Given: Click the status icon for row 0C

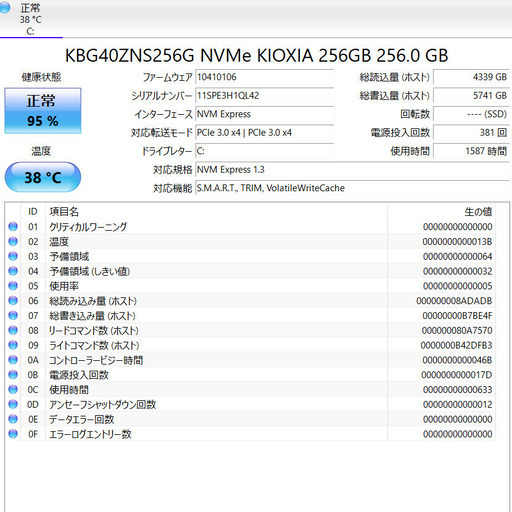Looking at the screenshot, I should (x=13, y=389).
